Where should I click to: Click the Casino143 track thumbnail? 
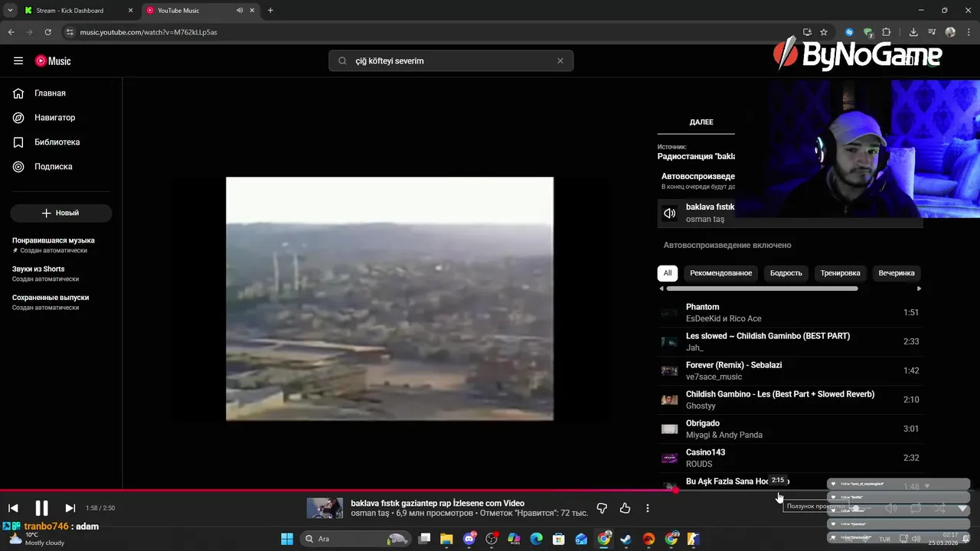(x=670, y=458)
